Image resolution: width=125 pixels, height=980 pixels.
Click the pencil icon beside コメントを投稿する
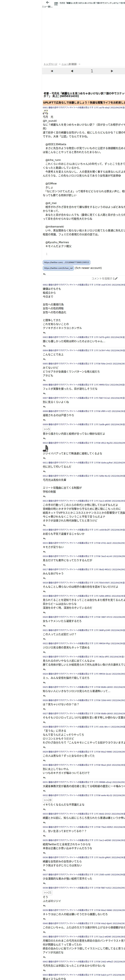116,278
